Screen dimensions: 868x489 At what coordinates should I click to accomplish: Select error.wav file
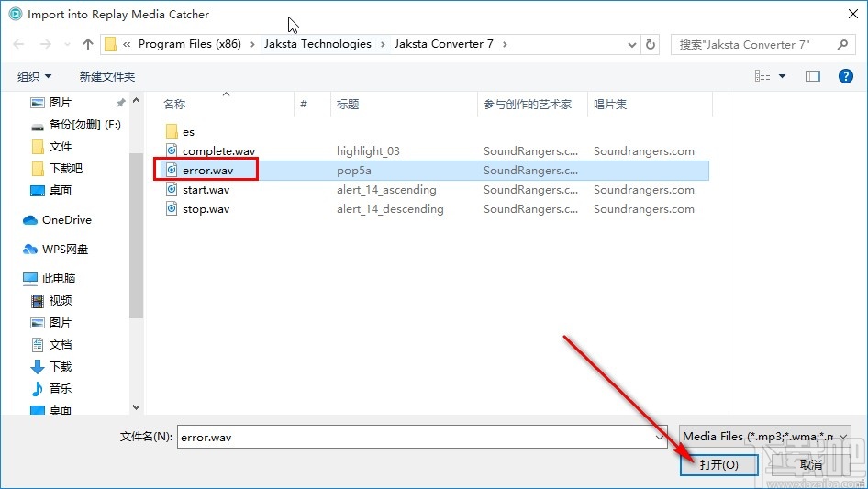click(207, 171)
